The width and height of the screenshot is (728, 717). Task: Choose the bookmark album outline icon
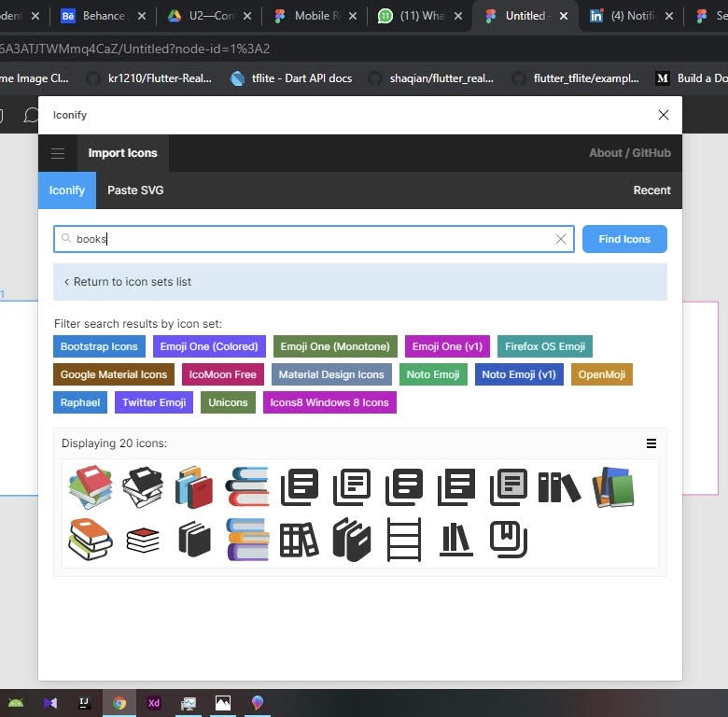click(509, 540)
